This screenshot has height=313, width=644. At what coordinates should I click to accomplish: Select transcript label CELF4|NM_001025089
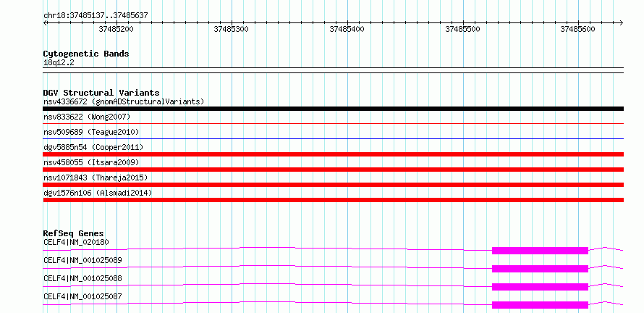coord(82,260)
